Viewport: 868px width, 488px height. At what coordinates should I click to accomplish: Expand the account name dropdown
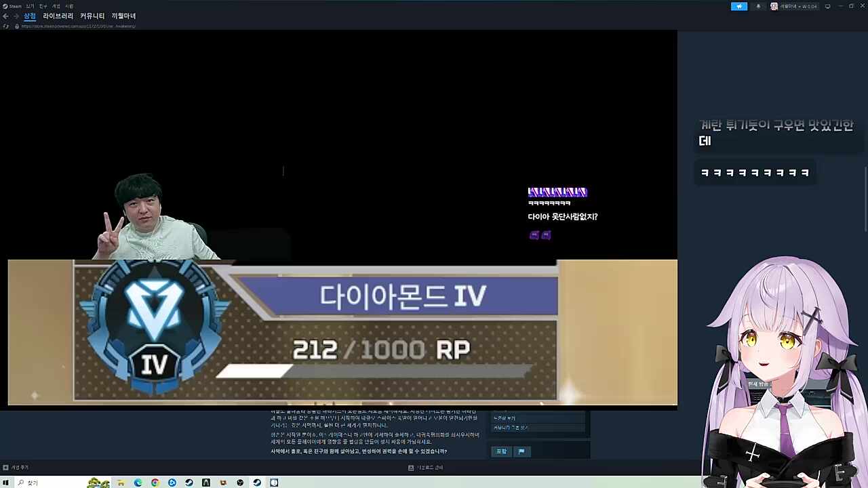click(793, 6)
